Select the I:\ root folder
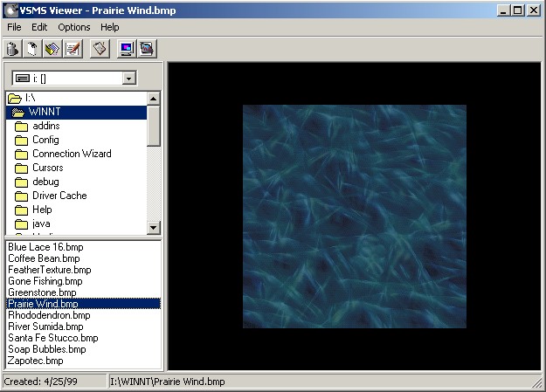The width and height of the screenshot is (546, 392). click(30, 99)
